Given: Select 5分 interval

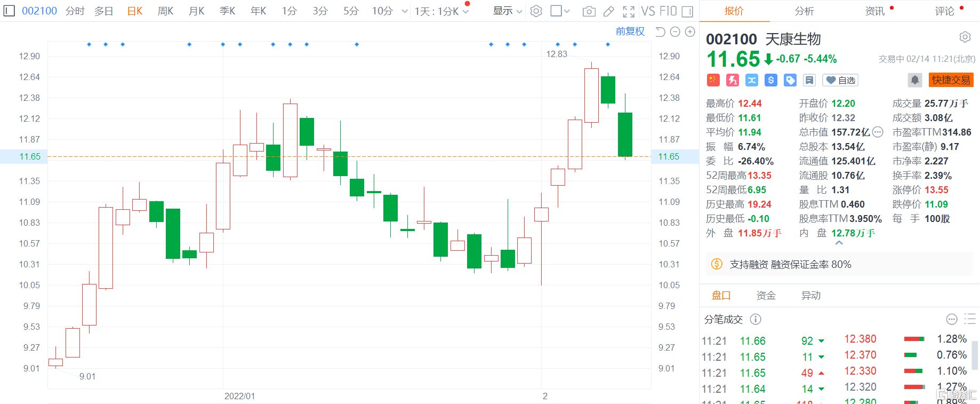Looking at the screenshot, I should point(351,11).
